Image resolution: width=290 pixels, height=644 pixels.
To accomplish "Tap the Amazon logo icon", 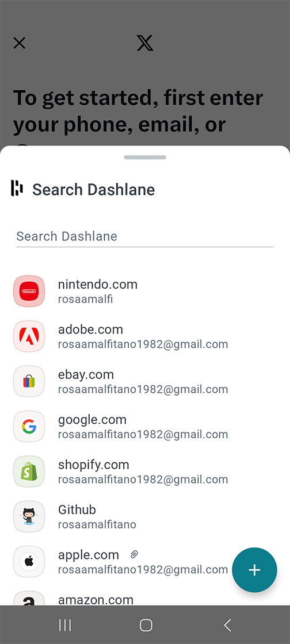I will pyautogui.click(x=29, y=599).
